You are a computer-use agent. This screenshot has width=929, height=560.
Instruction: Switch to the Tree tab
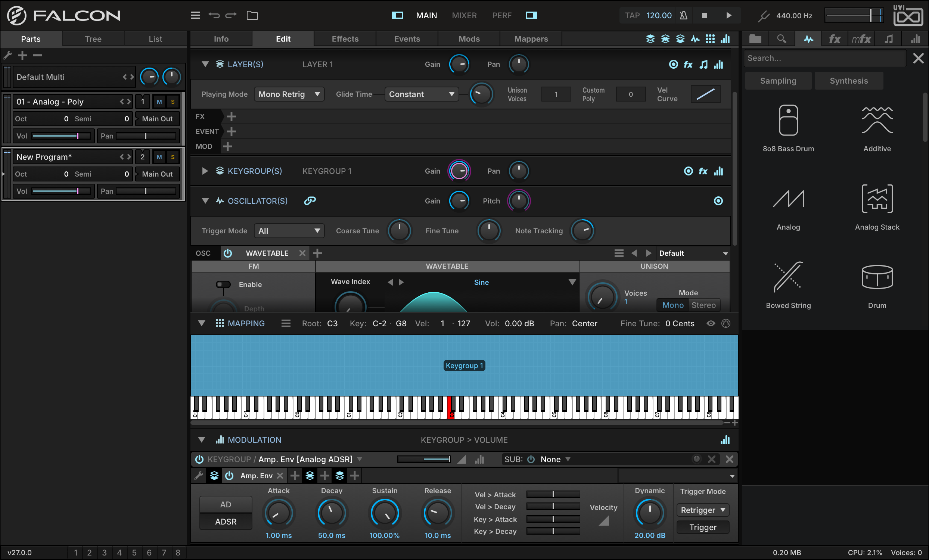93,39
